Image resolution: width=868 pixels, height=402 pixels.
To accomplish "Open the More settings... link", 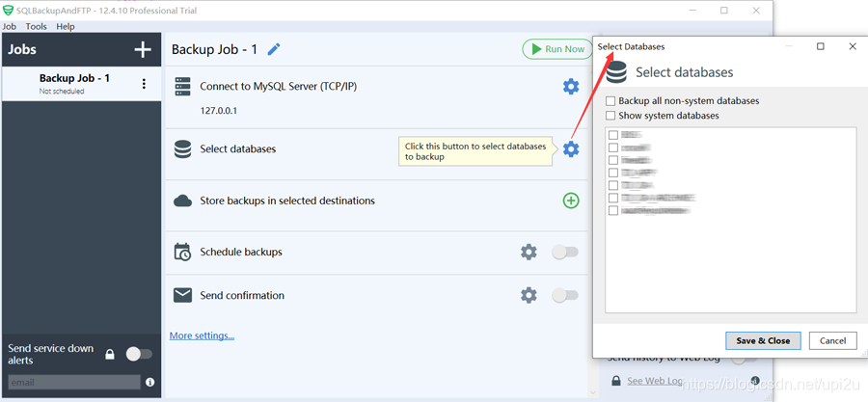I will 203,335.
